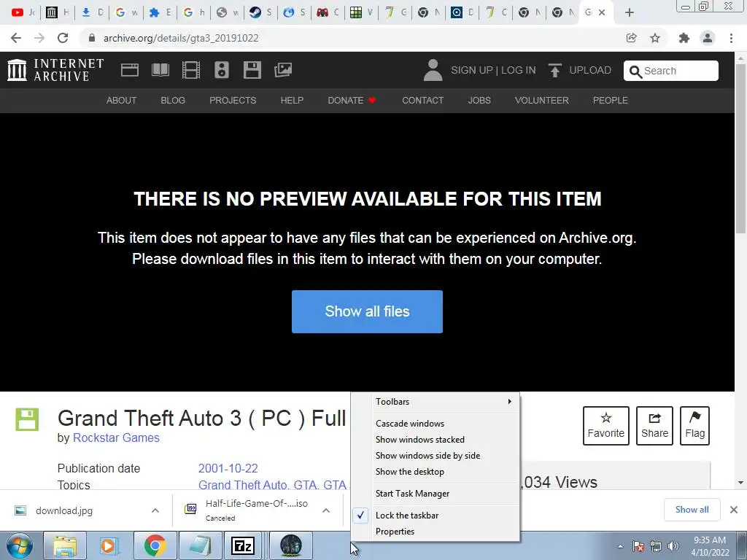Open the Rockstar Games link
The width and height of the screenshot is (747, 560).
coord(116,438)
